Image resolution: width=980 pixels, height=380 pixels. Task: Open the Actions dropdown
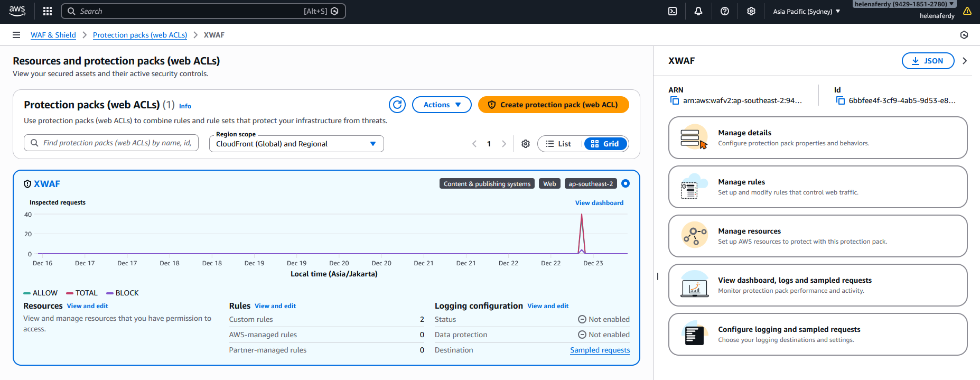coord(442,105)
